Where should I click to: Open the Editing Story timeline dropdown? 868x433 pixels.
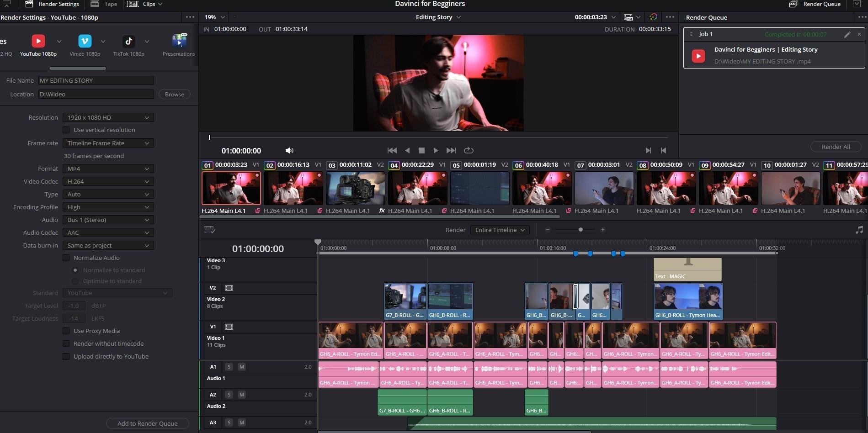click(438, 17)
